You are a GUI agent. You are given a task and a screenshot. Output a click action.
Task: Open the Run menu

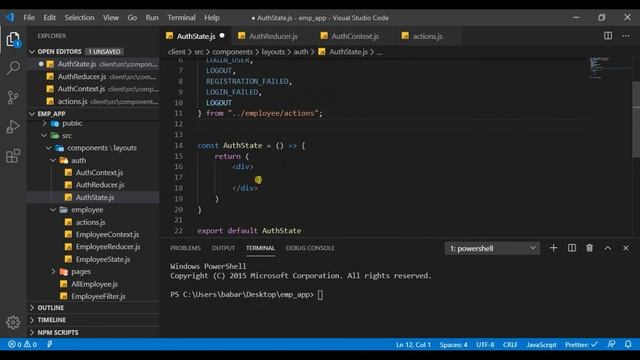pyautogui.click(x=152, y=18)
